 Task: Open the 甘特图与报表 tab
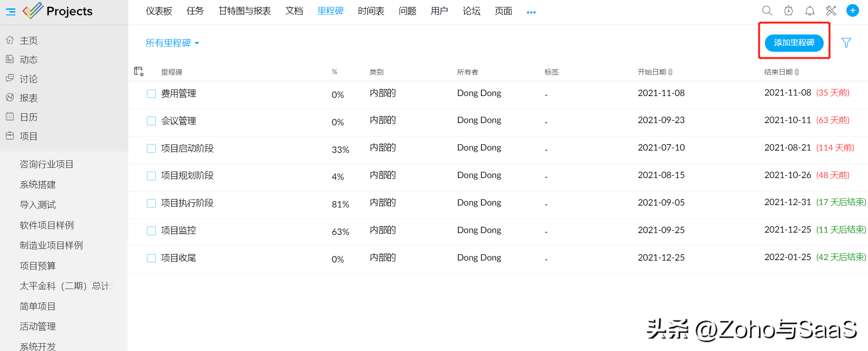click(x=244, y=11)
